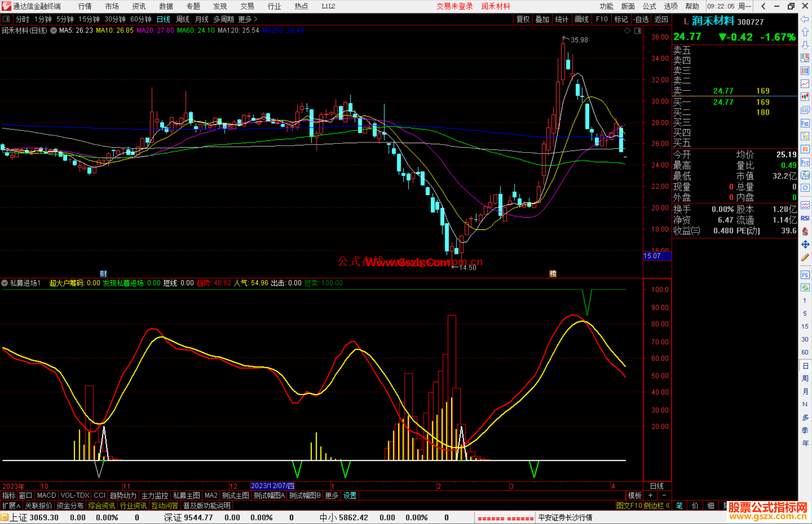Collapse the 侧边栏 sidebar toggle
Viewport: 812px width, 524px height.
click(x=657, y=506)
